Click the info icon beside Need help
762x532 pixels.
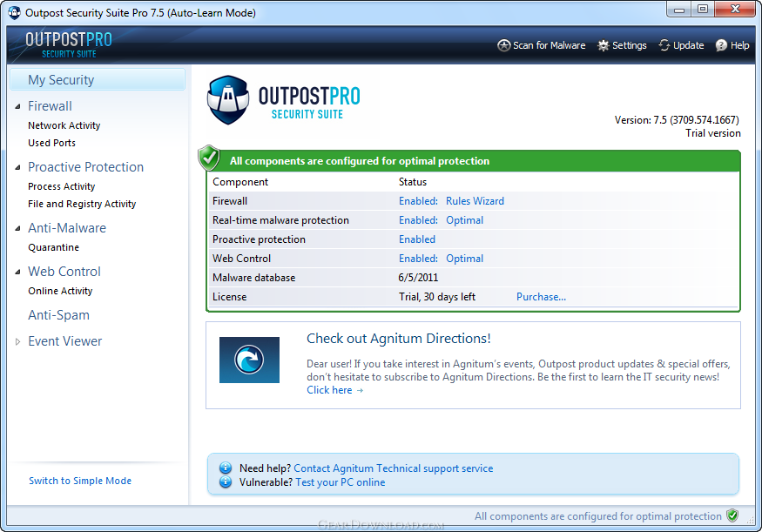[226, 468]
